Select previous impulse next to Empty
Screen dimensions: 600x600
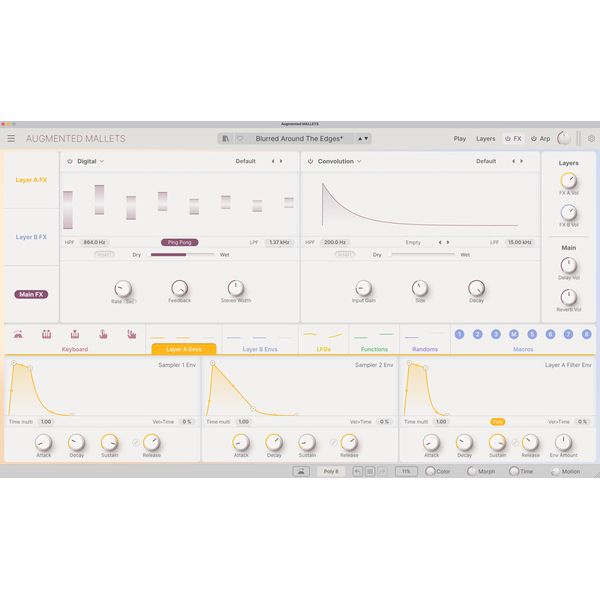click(x=440, y=242)
